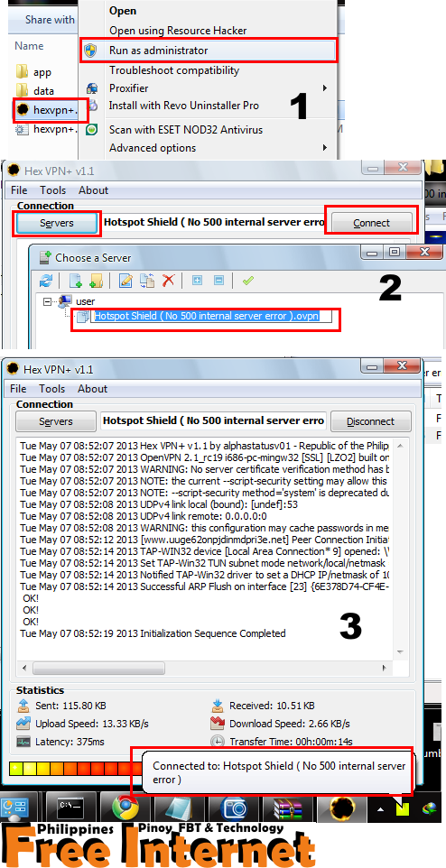Screen dimensions: 446x868
Task: Select Open in the context menu
Action: point(123,11)
